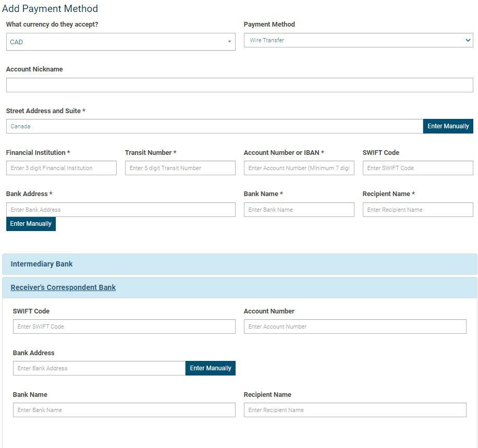
Task: Click the Correspondent Bank Recipient Name field
Action: pyautogui.click(x=354, y=409)
